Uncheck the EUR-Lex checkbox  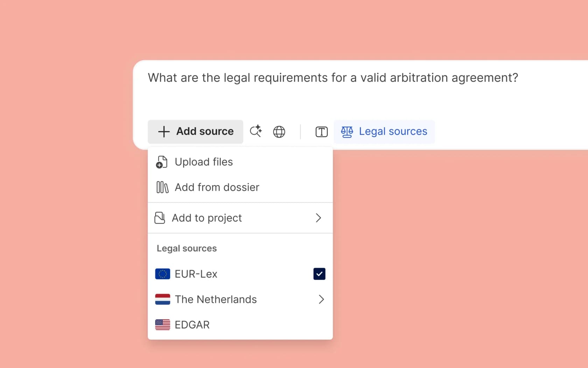click(319, 274)
